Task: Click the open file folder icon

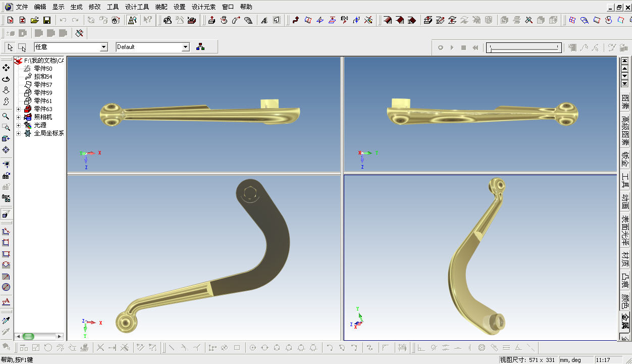Action: 34,20
